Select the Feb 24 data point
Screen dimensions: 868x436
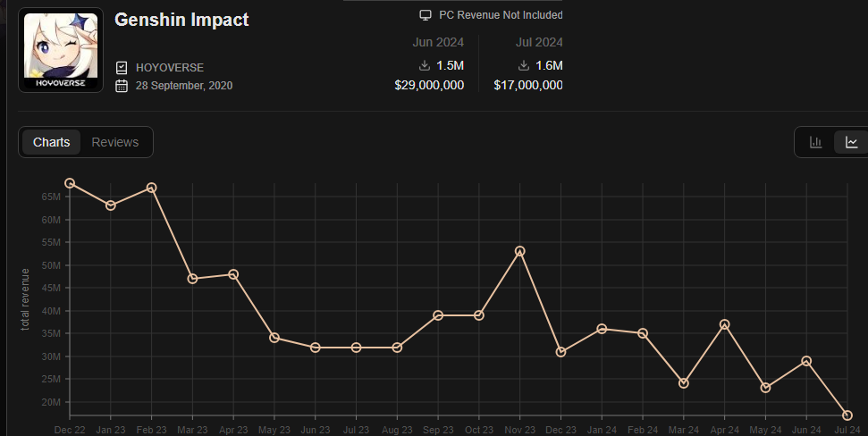pos(644,333)
